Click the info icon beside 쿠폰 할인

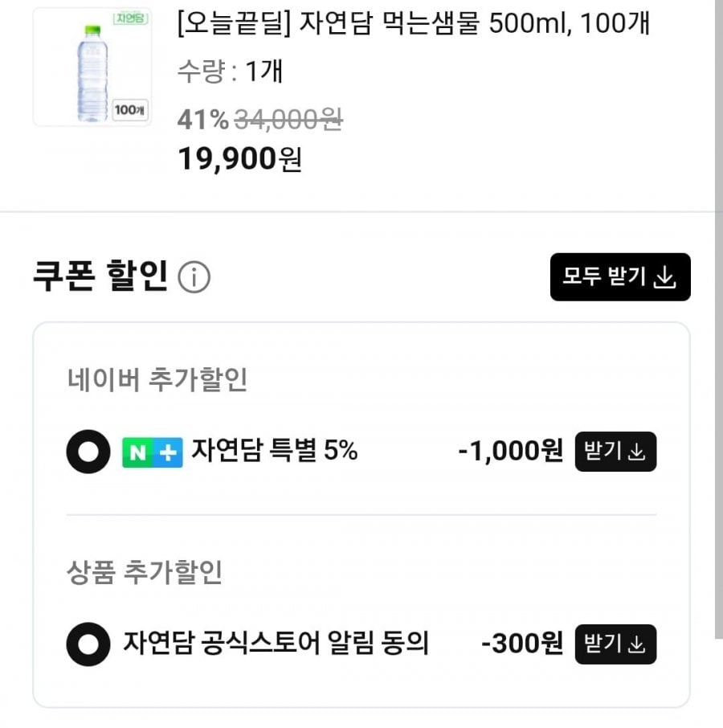194,278
